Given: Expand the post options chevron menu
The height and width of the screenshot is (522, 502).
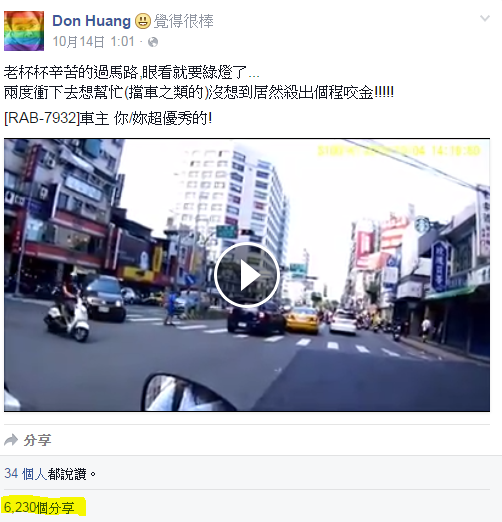Looking at the screenshot, I should tap(485, 18).
